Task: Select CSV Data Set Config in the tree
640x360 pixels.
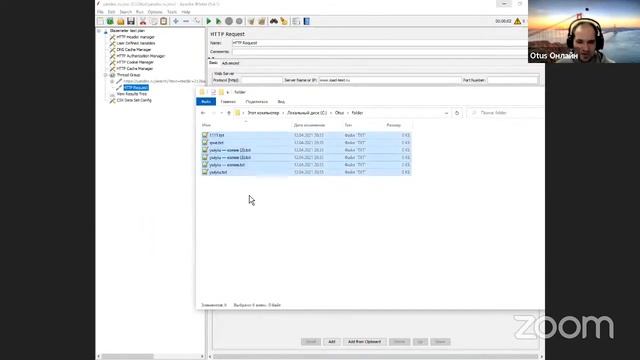Action: (x=134, y=100)
